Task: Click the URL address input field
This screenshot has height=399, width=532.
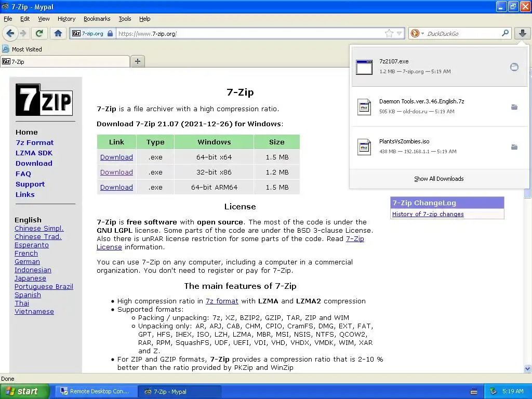Action: coord(250,34)
